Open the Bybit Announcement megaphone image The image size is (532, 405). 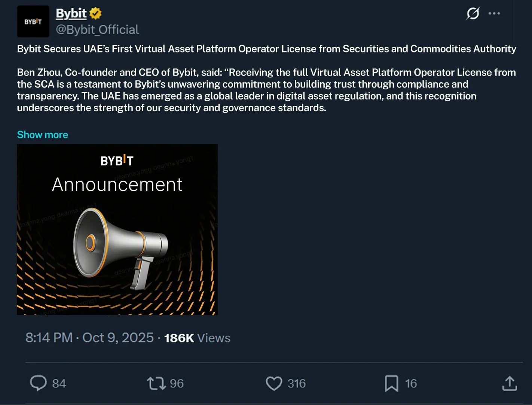[x=117, y=229]
